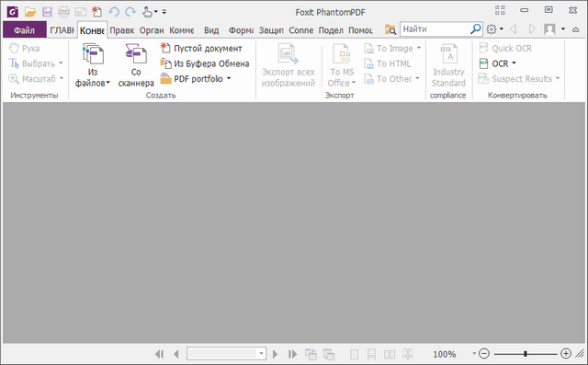Click Экспорт всех изображений
The image size is (588, 365).
[288, 65]
